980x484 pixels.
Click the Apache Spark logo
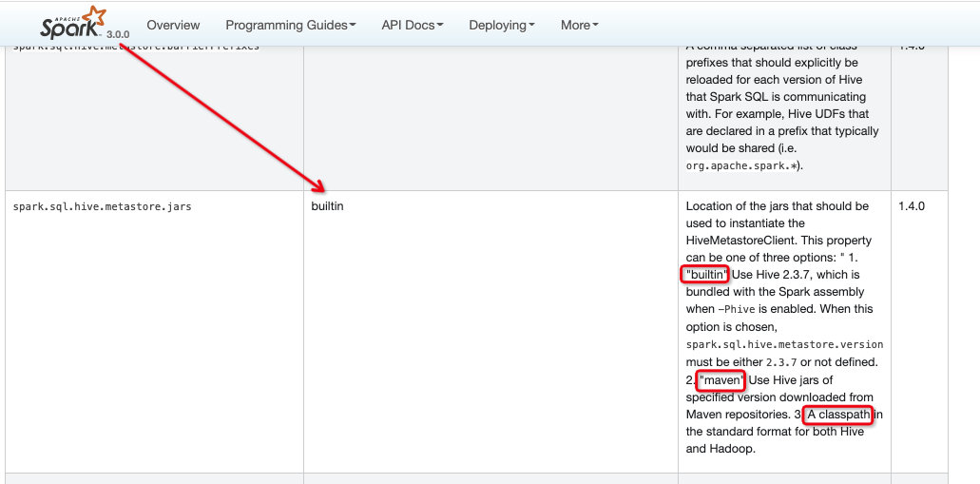73,23
